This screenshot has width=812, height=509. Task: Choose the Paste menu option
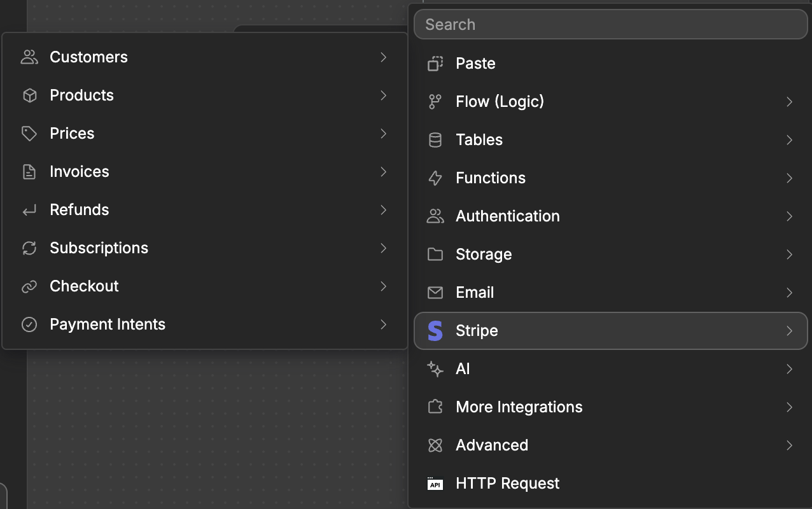pos(611,64)
